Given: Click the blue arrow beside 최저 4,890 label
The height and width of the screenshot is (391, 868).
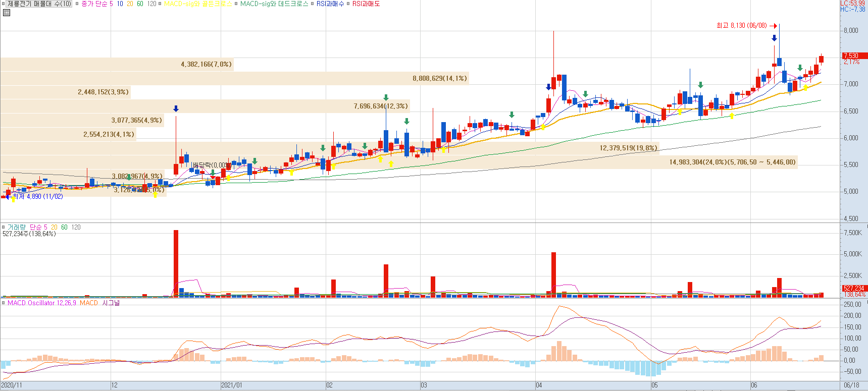Looking at the screenshot, I should [9, 196].
